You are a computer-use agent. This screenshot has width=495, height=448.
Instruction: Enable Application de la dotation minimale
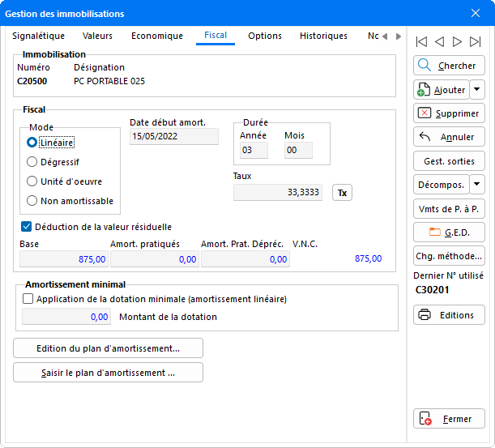(x=29, y=298)
